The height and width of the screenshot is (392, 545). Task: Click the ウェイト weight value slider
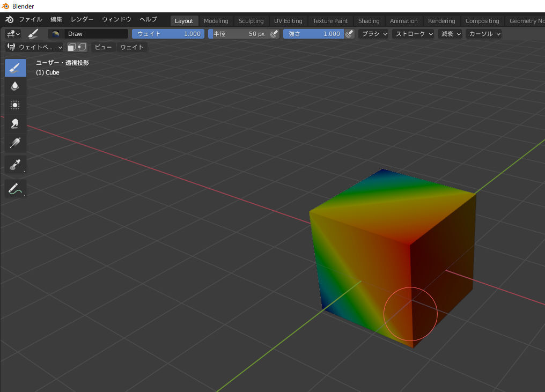[x=168, y=34]
